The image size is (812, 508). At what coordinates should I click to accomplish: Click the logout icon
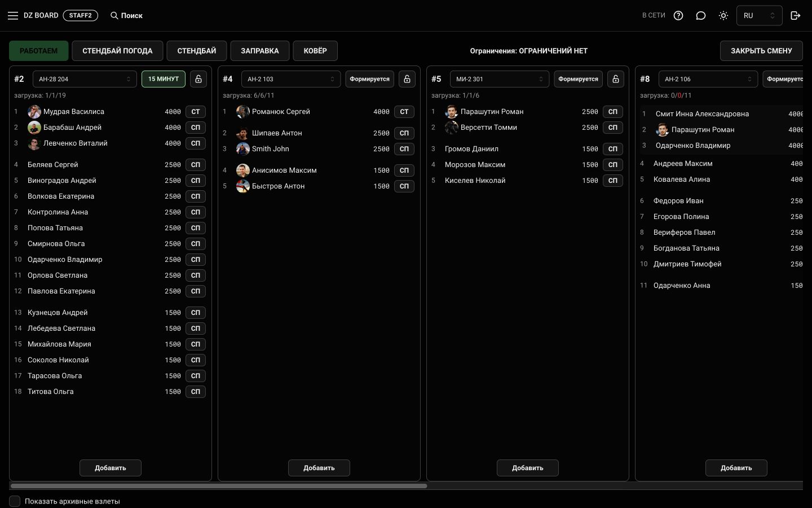pos(796,16)
